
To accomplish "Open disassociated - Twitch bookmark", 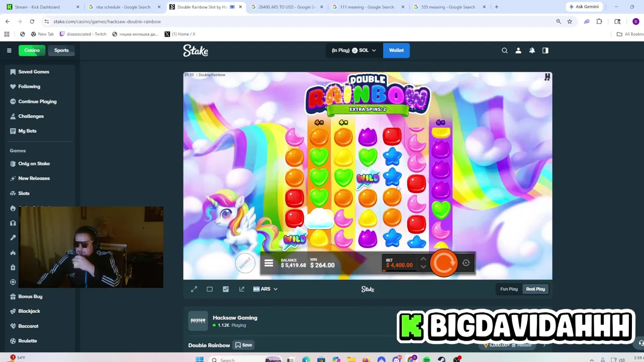I will coord(83,34).
